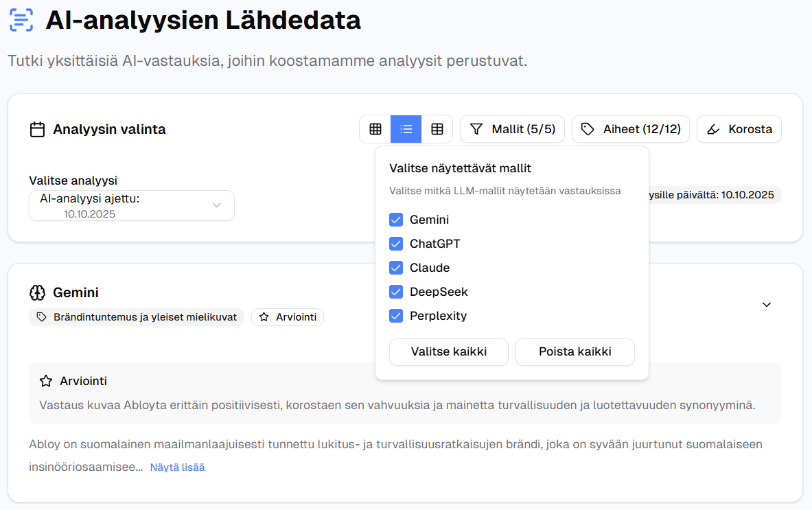
Task: Switch to grid view icon
Action: pyautogui.click(x=375, y=129)
